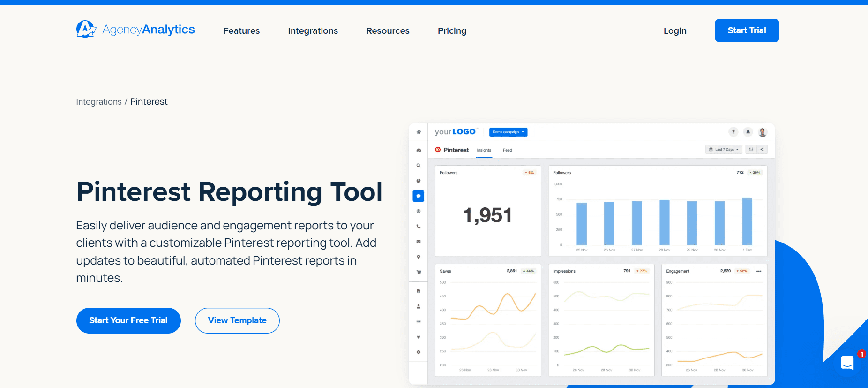The height and width of the screenshot is (388, 868).
Task: Open the Demo campaign dropdown
Action: [x=509, y=132]
